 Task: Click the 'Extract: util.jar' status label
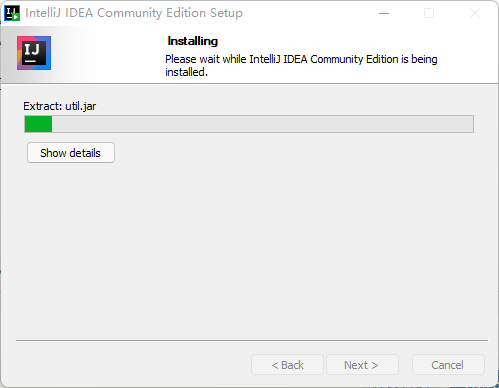click(60, 106)
